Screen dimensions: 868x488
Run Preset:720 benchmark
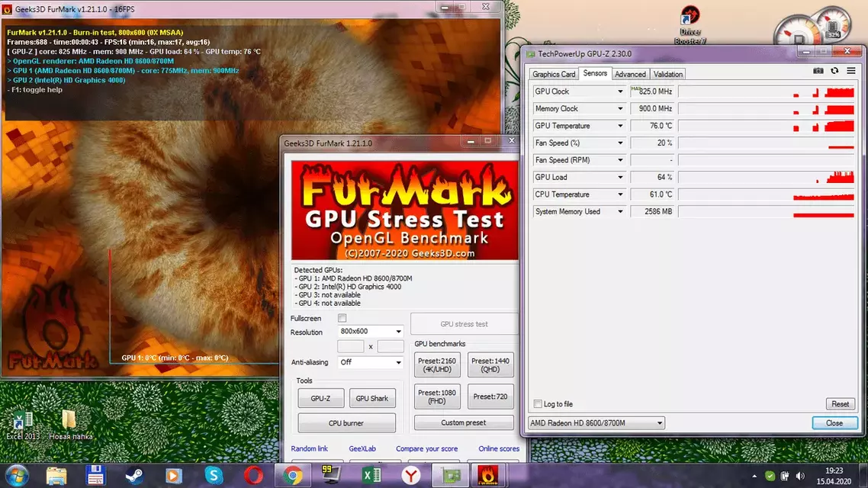pos(490,396)
